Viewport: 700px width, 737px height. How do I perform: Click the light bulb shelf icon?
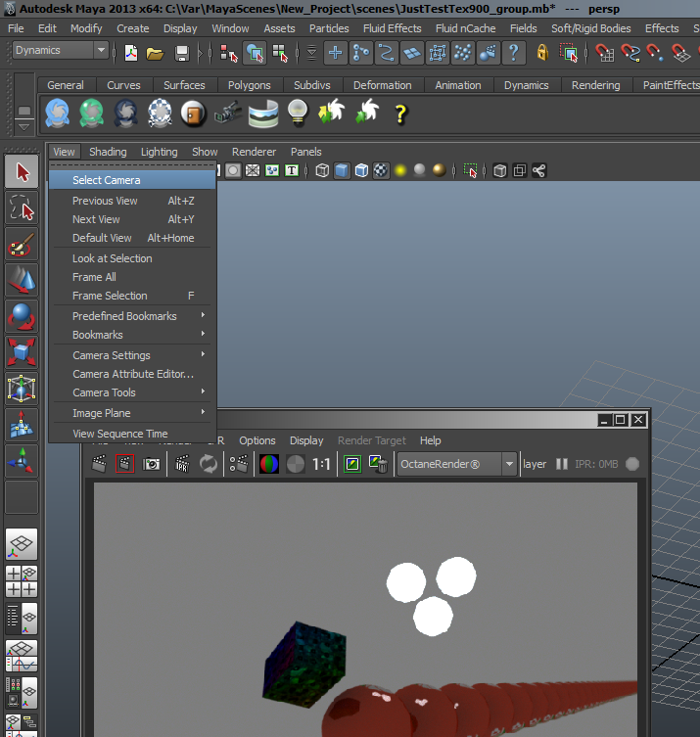tap(297, 113)
